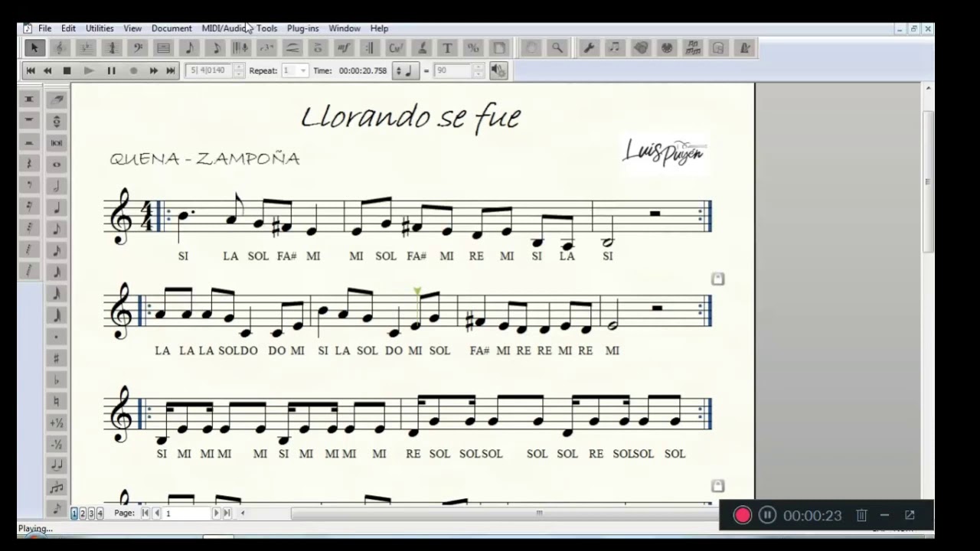Open the Tools menu
This screenshot has height=551, width=980.
pos(266,28)
